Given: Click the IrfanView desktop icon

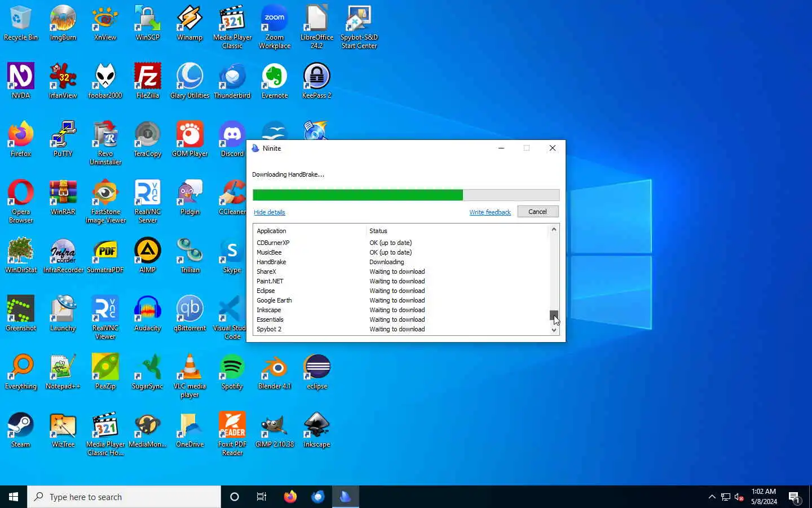Looking at the screenshot, I should point(63,81).
